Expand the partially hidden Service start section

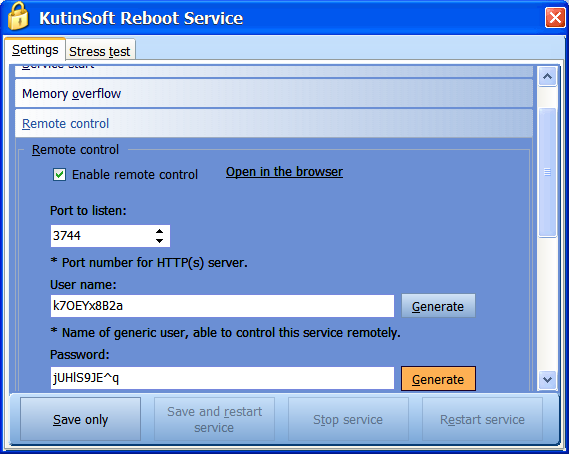click(x=274, y=71)
